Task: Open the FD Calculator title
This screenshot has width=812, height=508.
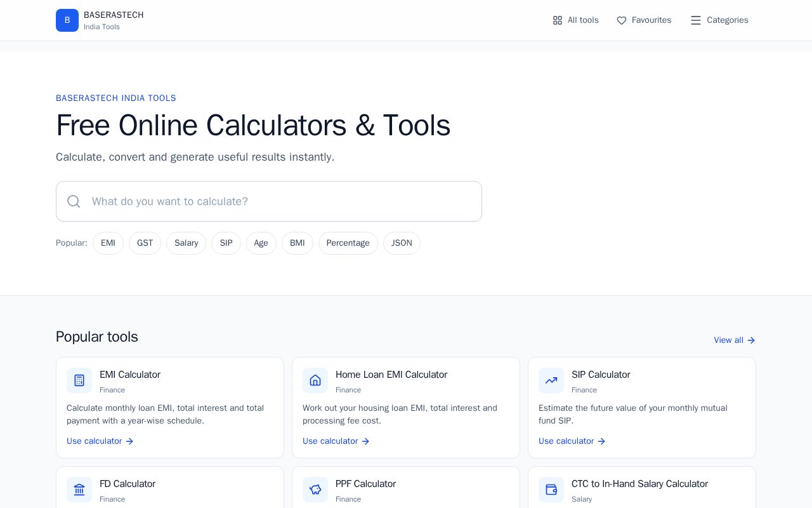Action: point(128,484)
